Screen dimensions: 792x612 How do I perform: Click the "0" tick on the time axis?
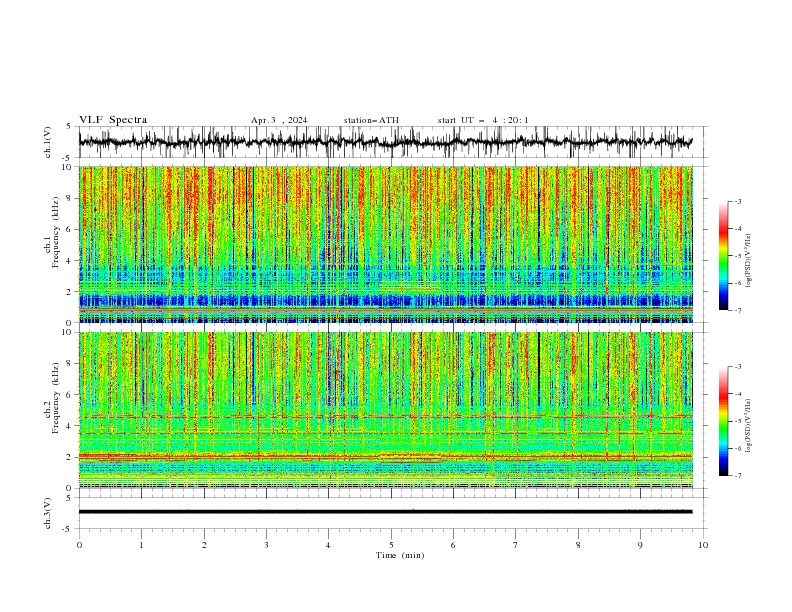79,545
